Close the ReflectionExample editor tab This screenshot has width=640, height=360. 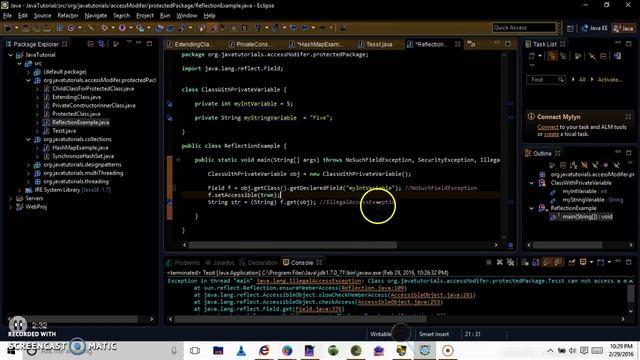tap(458, 44)
